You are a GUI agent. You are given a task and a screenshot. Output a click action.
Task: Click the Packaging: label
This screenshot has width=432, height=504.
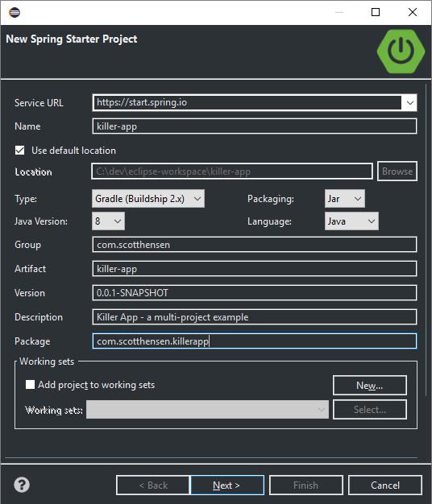point(271,199)
